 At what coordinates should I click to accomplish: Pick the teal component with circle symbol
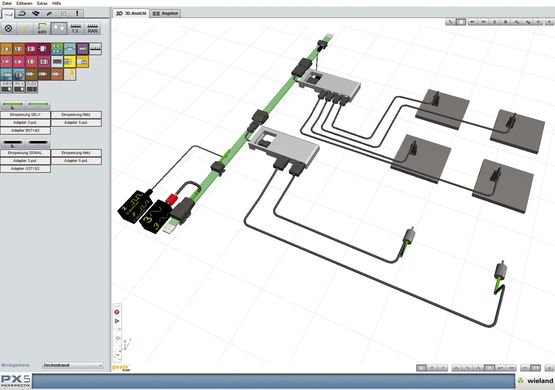click(x=19, y=74)
